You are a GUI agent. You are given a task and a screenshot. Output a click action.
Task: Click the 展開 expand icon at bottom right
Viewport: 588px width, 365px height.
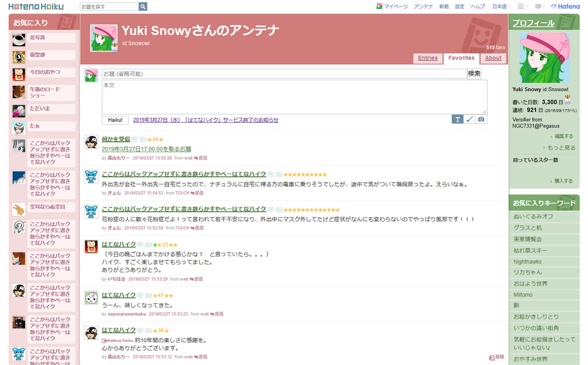[x=496, y=357]
